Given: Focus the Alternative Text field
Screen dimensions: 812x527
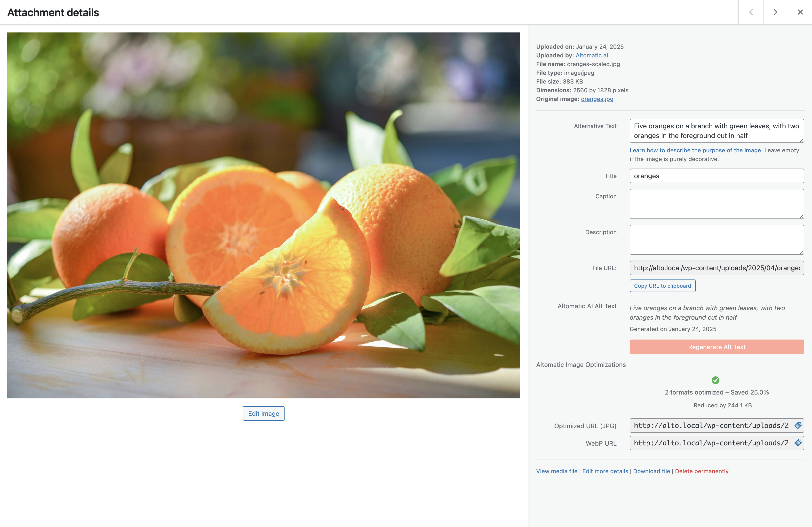Looking at the screenshot, I should click(716, 131).
